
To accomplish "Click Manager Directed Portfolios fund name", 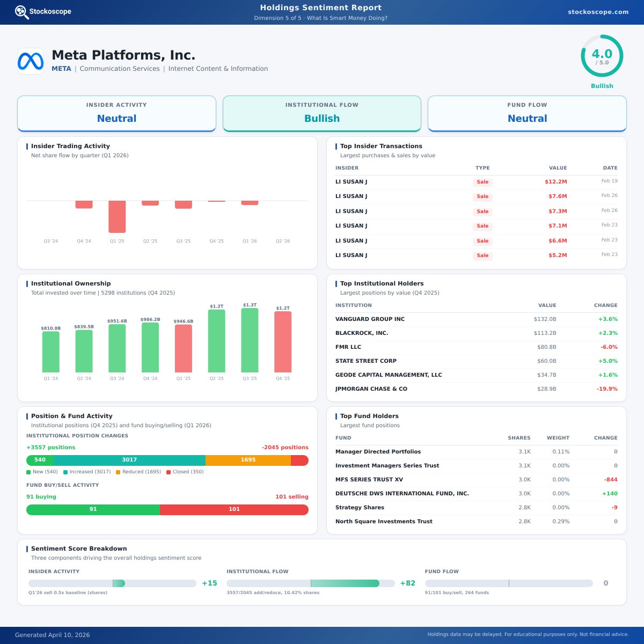I will point(378,452).
